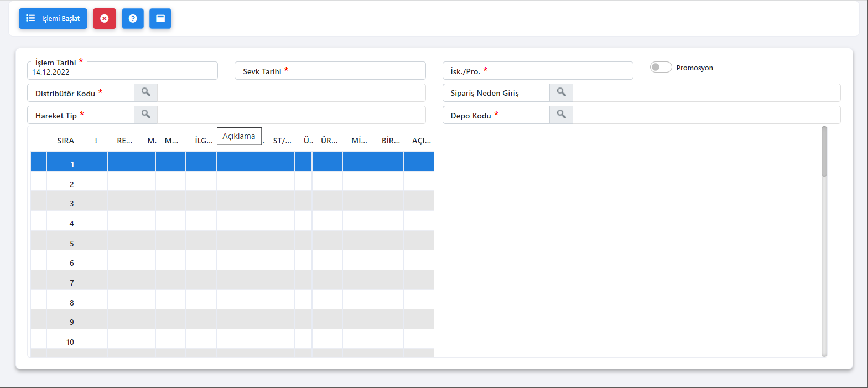Click the AÇI... column header
This screenshot has width=868, height=388.
tap(421, 141)
